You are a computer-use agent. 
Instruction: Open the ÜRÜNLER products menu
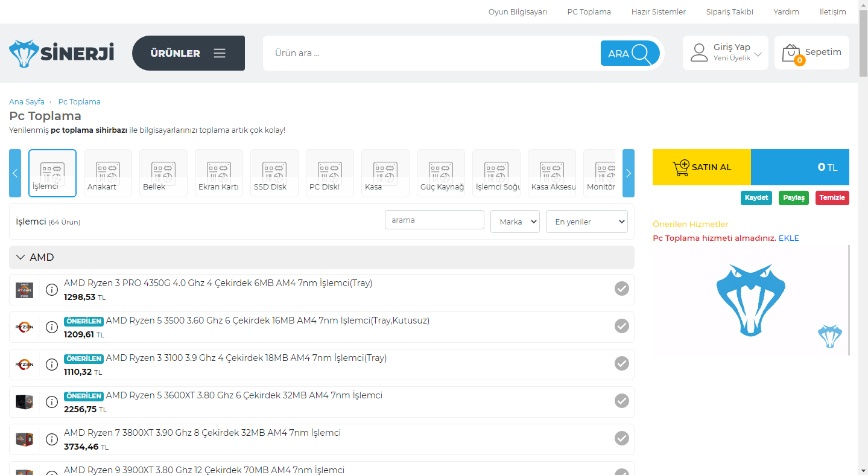coord(188,53)
